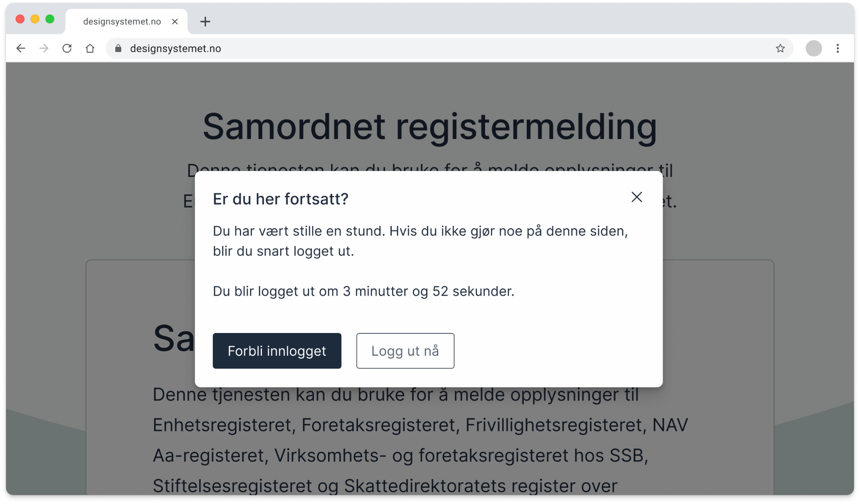Reload the page with the refresh icon
This screenshot has width=860, height=504.
click(67, 49)
